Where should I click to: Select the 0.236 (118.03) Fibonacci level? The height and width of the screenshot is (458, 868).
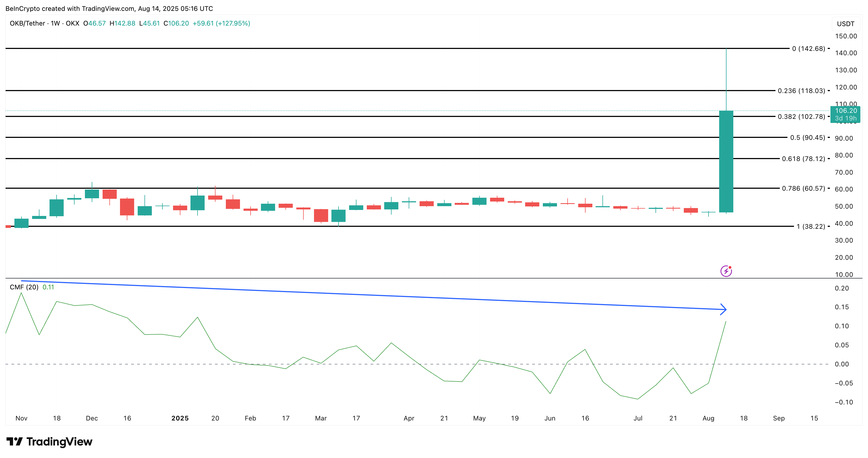pos(801,91)
